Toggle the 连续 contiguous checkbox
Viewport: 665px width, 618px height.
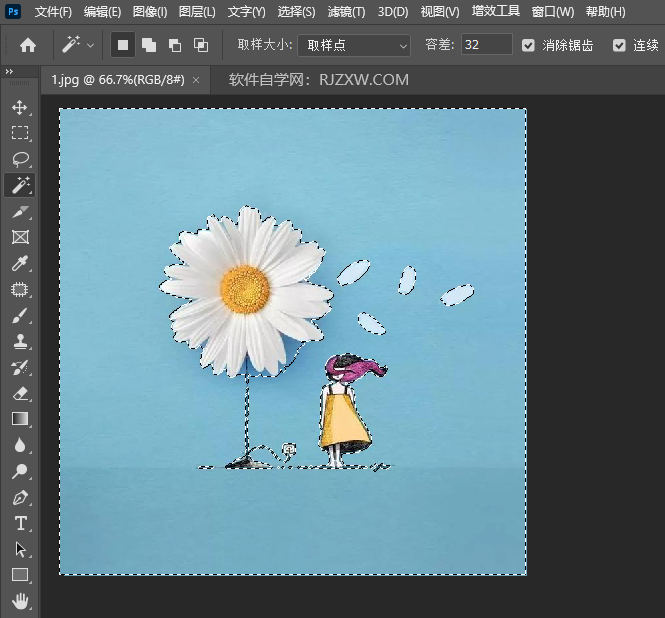tap(619, 45)
